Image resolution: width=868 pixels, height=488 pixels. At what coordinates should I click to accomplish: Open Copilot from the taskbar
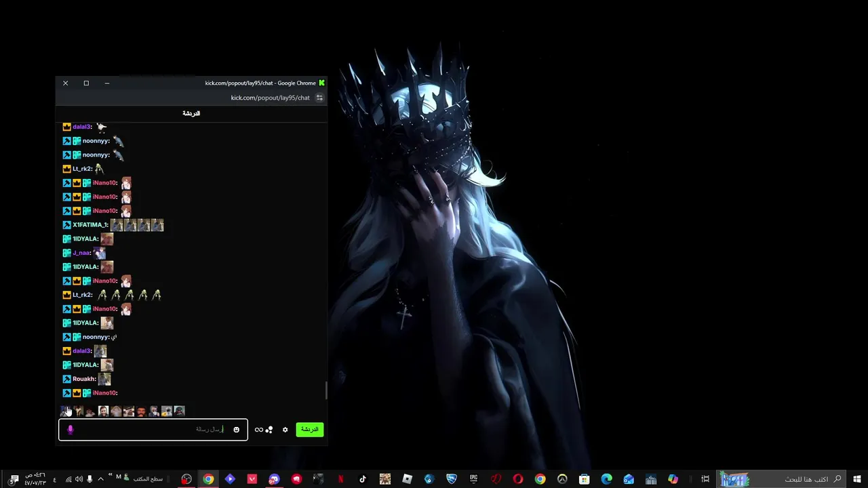click(x=673, y=479)
